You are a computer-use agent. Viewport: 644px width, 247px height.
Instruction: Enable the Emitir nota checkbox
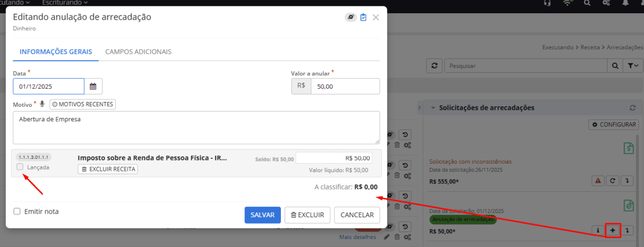click(x=18, y=211)
